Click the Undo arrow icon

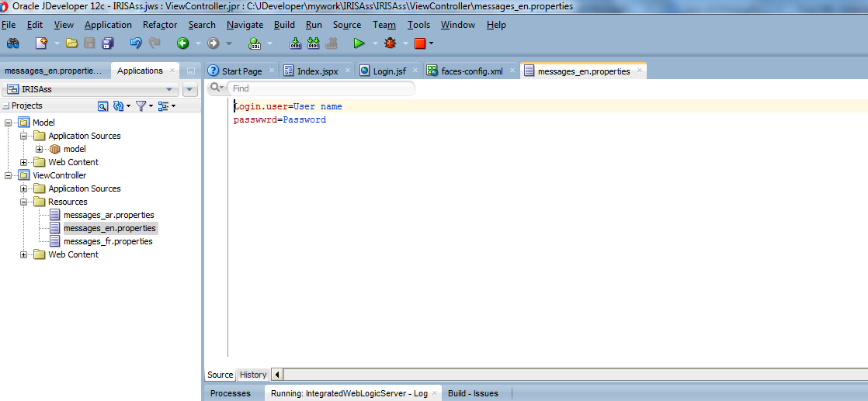pyautogui.click(x=136, y=43)
